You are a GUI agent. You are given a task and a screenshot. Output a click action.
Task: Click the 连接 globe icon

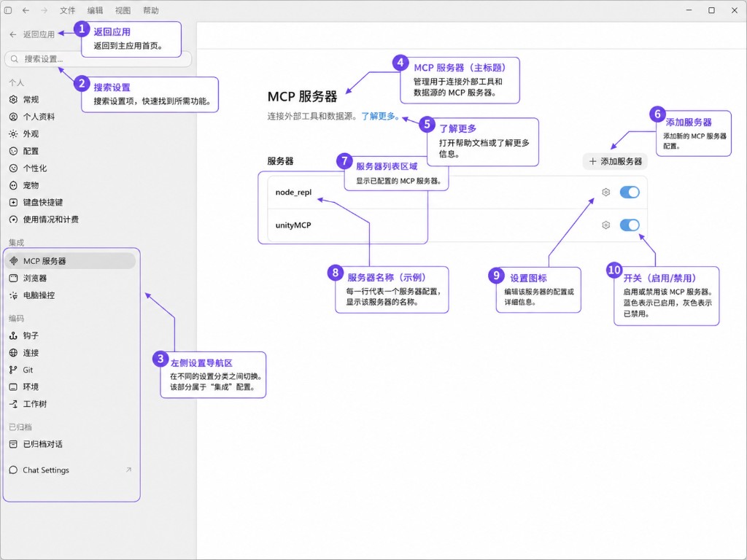coord(13,353)
